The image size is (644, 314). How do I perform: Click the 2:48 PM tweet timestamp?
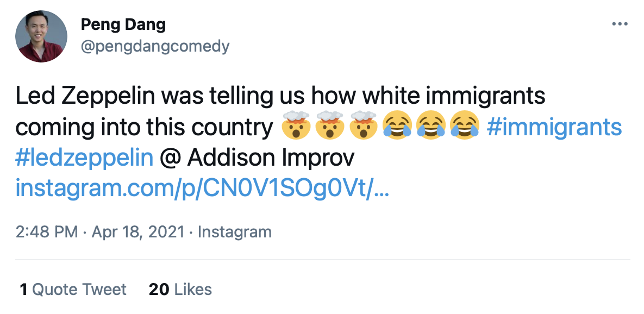(x=47, y=232)
